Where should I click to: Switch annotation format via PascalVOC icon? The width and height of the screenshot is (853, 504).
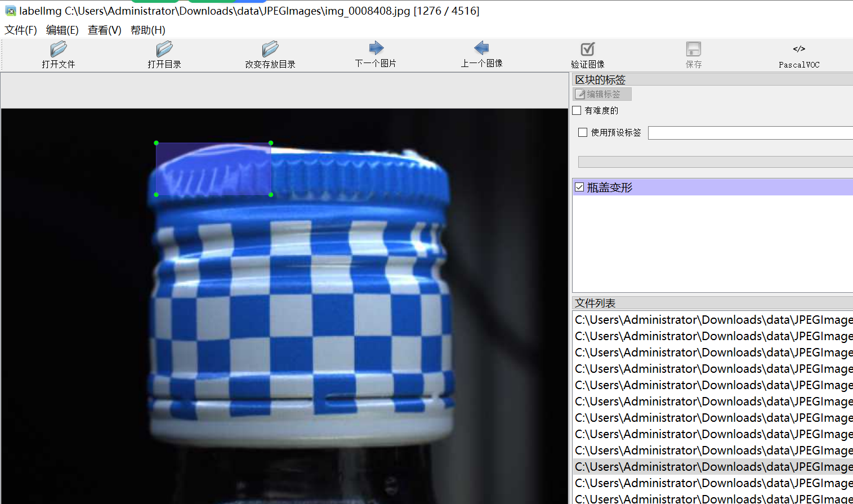[x=799, y=49]
